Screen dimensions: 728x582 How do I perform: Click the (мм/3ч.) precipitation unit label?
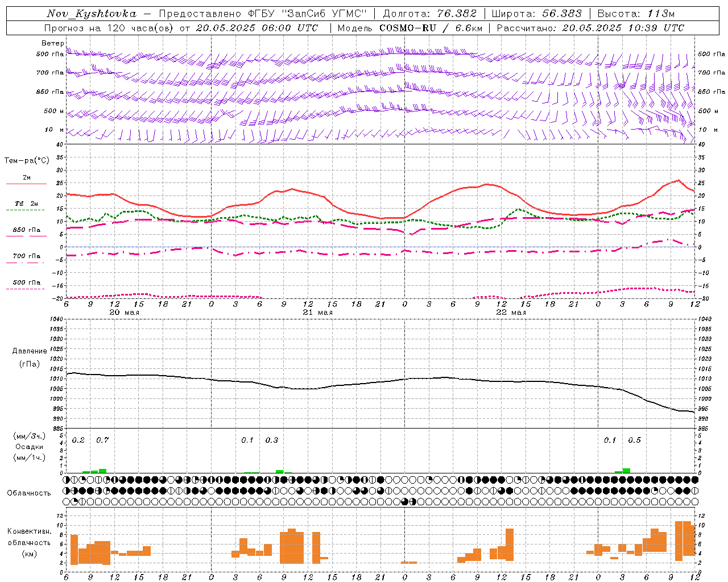point(29,436)
